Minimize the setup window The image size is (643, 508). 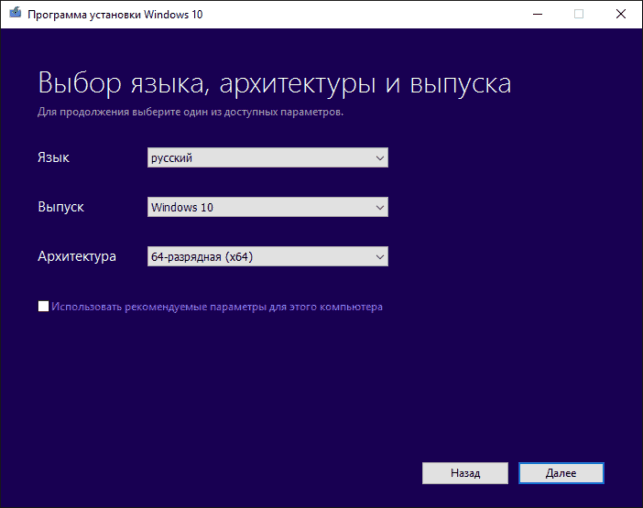(x=538, y=14)
